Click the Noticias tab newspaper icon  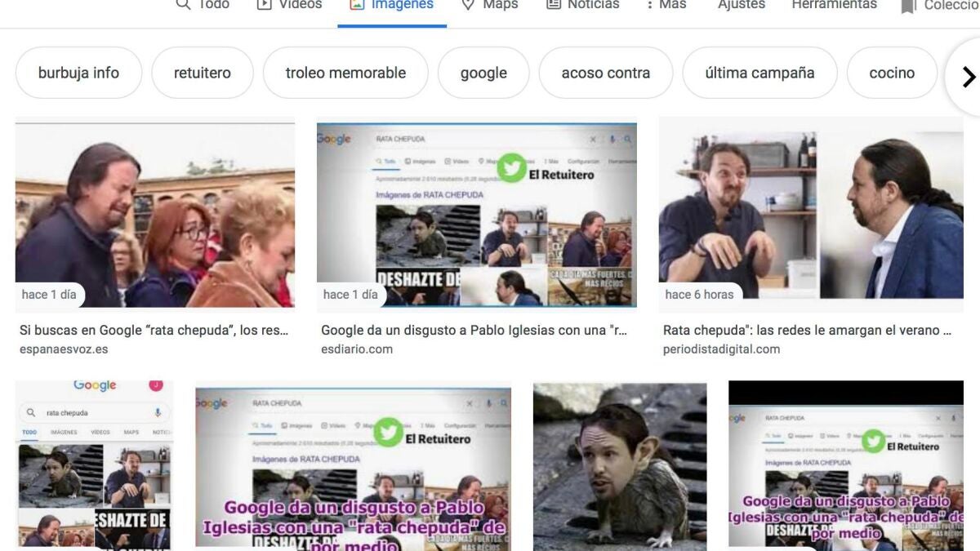554,5
